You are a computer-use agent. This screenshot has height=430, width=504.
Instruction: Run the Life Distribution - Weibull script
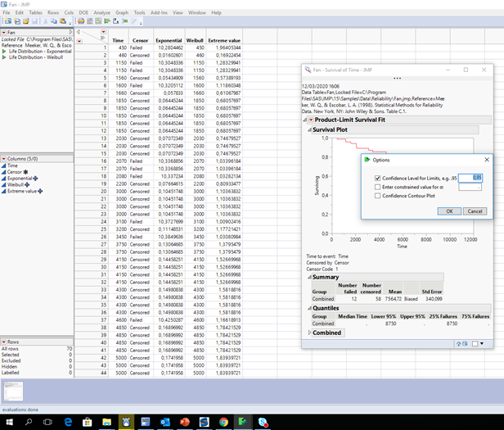click(x=4, y=57)
